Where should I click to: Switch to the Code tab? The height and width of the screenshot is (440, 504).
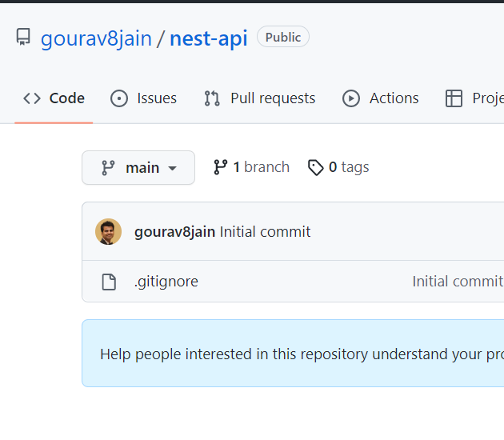(x=54, y=98)
